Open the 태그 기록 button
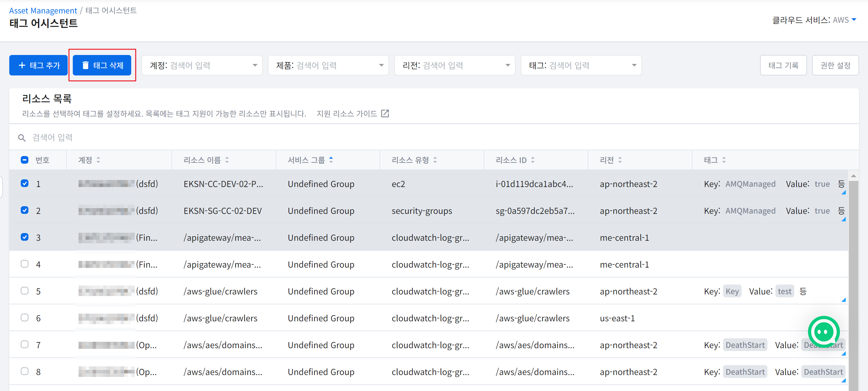Screen dimensions: 868x391 pos(783,65)
